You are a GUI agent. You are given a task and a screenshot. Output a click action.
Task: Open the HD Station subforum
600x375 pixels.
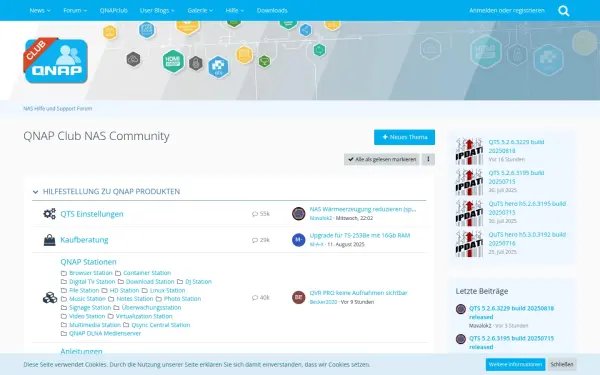pyautogui.click(x=124, y=290)
